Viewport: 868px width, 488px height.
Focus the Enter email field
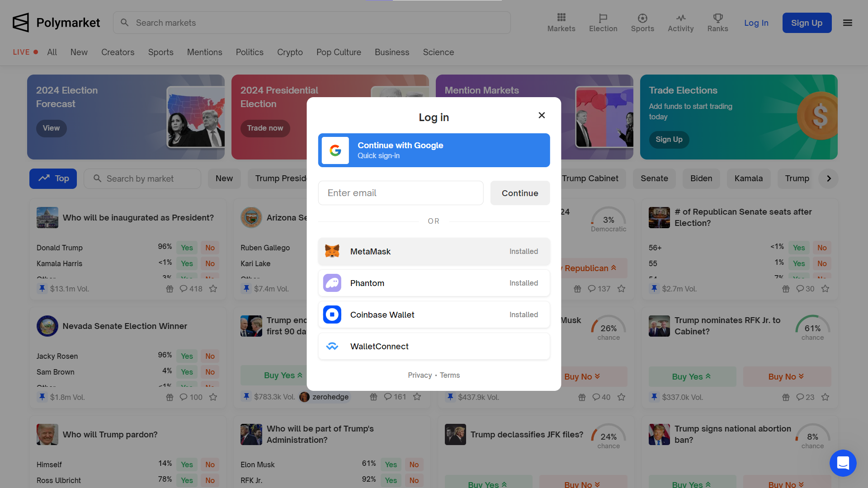click(401, 193)
